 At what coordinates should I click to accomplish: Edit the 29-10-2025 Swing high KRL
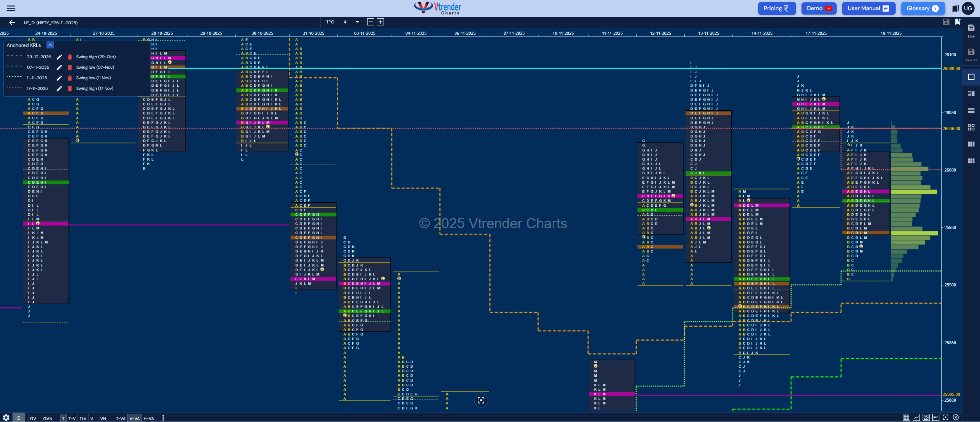click(59, 57)
